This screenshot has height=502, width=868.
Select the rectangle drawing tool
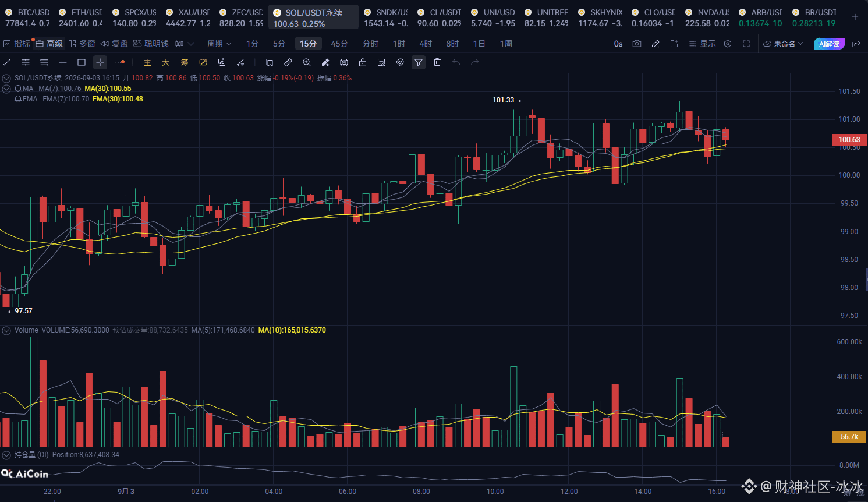(x=82, y=62)
